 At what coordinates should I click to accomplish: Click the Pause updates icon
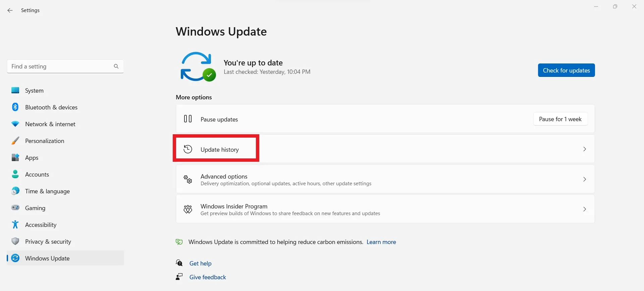(x=188, y=119)
